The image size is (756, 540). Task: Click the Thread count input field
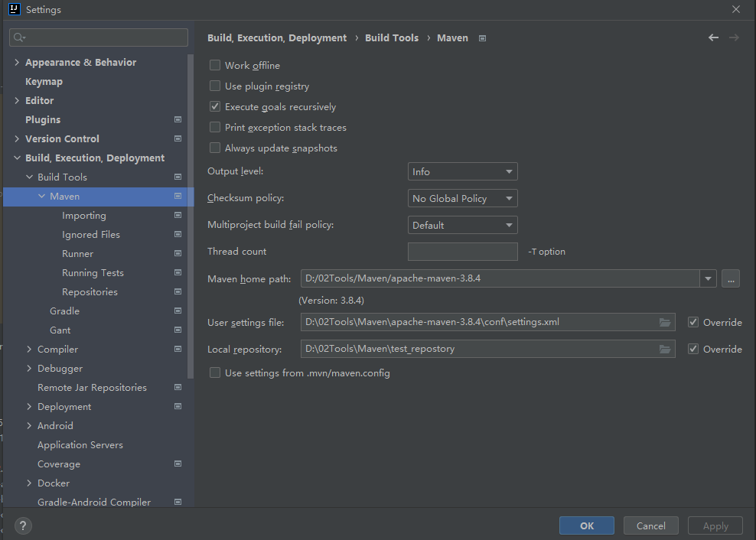(x=462, y=252)
